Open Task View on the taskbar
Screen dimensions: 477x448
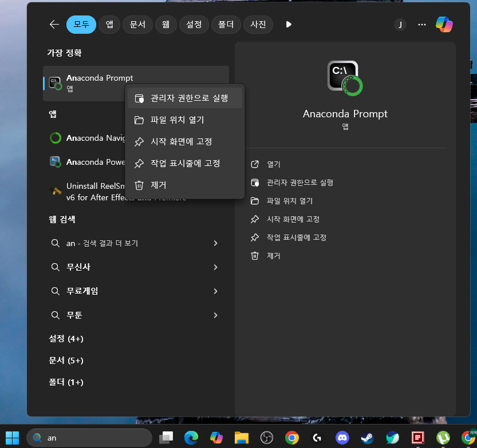pyautogui.click(x=166, y=438)
